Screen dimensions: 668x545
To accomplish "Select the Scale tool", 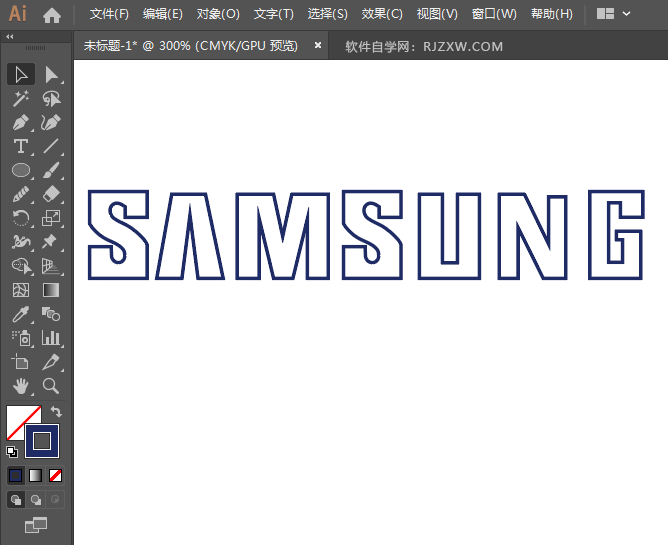I will coord(51,218).
